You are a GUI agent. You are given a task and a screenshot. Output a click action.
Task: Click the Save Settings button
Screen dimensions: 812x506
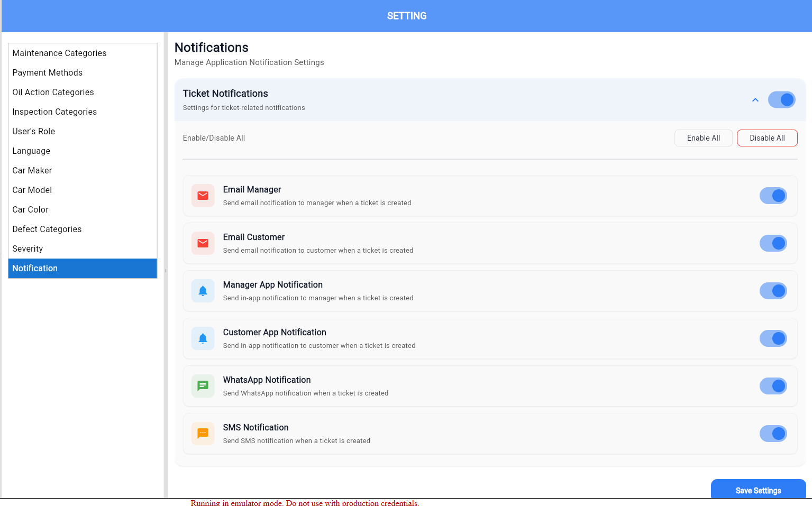pyautogui.click(x=758, y=490)
